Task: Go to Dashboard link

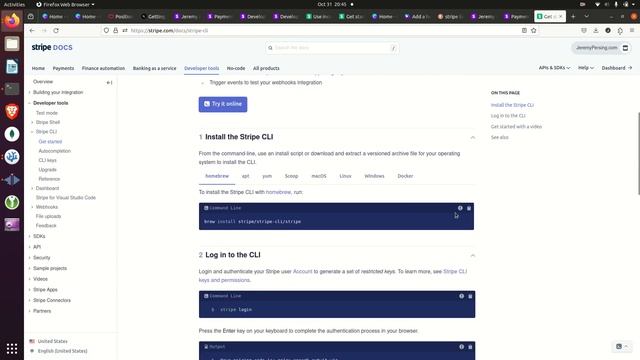Action: click(x=616, y=68)
